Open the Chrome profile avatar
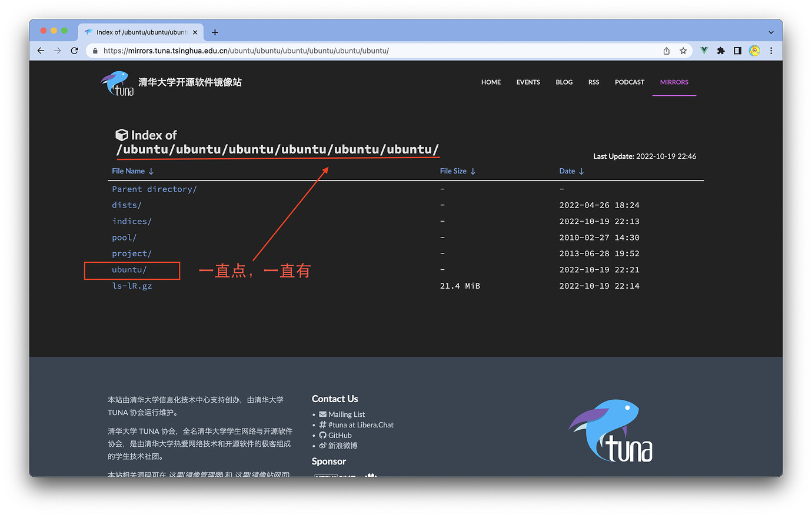 [x=754, y=51]
